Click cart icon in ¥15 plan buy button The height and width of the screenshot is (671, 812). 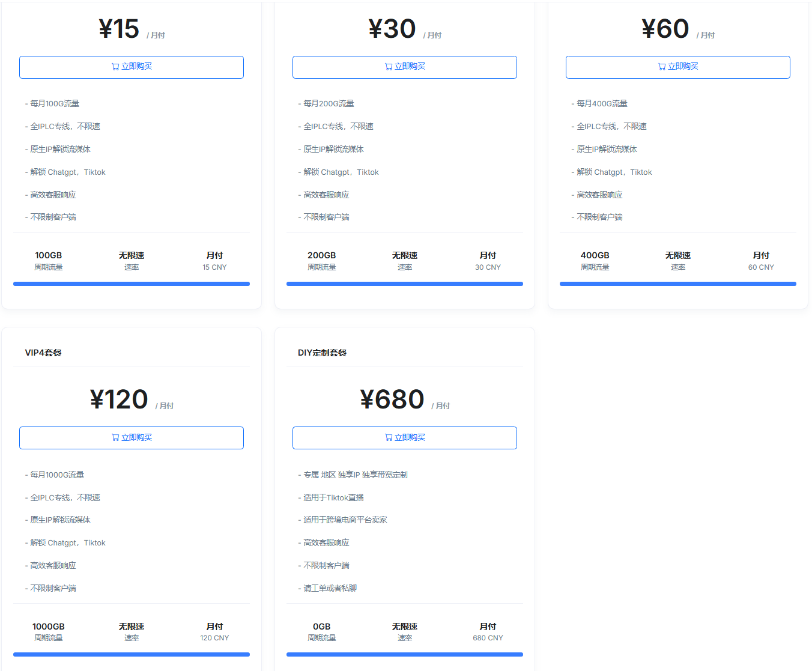[115, 67]
